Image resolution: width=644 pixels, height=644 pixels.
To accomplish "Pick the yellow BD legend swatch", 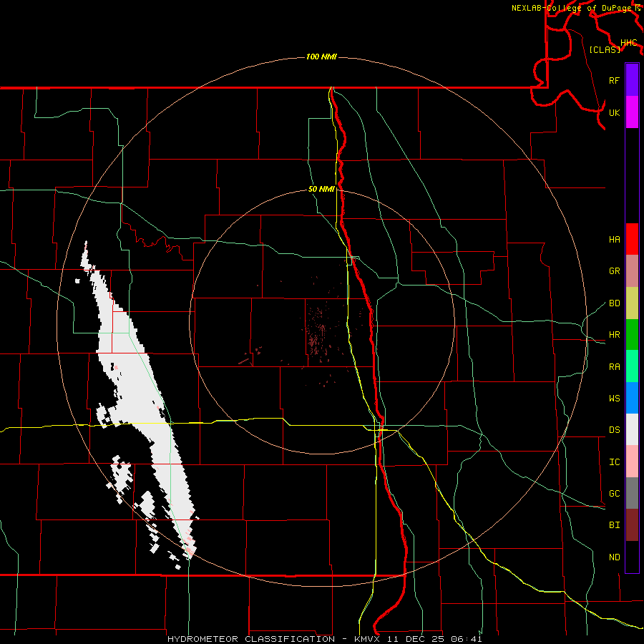I will pyautogui.click(x=632, y=303).
